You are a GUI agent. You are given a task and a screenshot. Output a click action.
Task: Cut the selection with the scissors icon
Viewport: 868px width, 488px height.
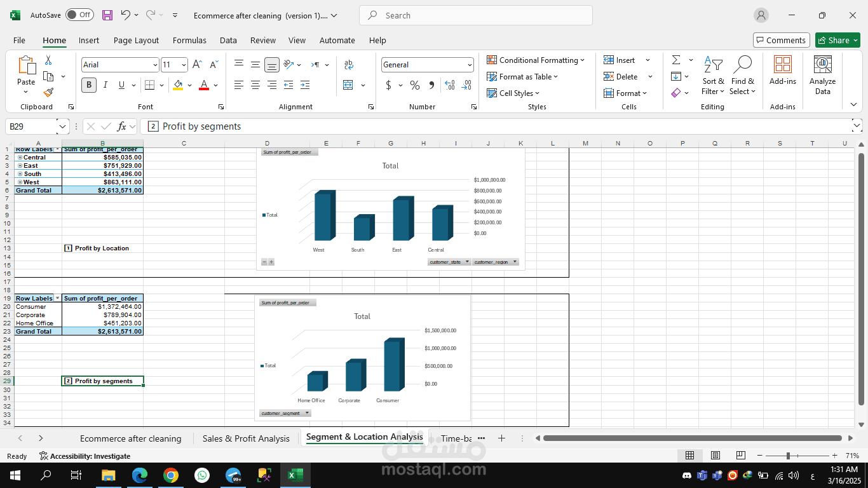tap(48, 60)
